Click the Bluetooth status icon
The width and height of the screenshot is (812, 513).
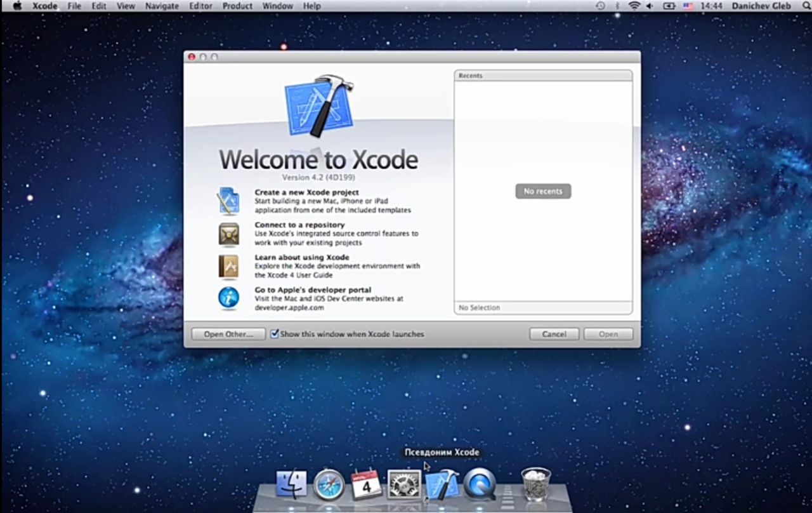tap(617, 6)
